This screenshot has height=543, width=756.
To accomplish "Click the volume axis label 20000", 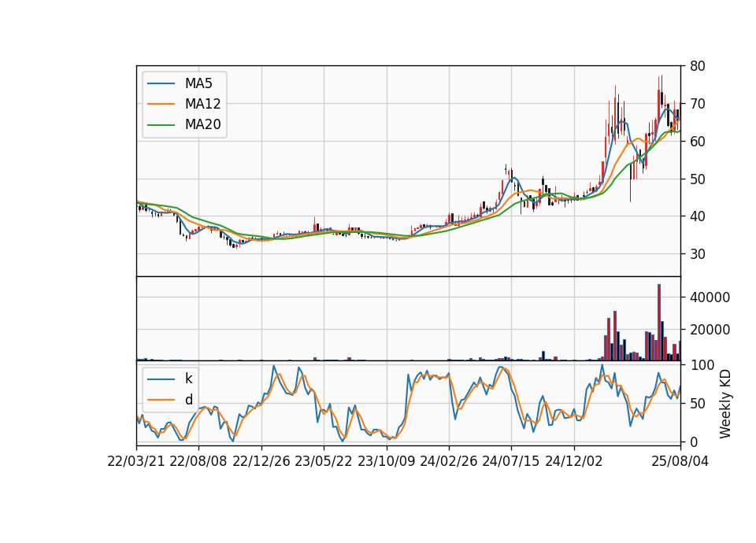I will click(710, 330).
